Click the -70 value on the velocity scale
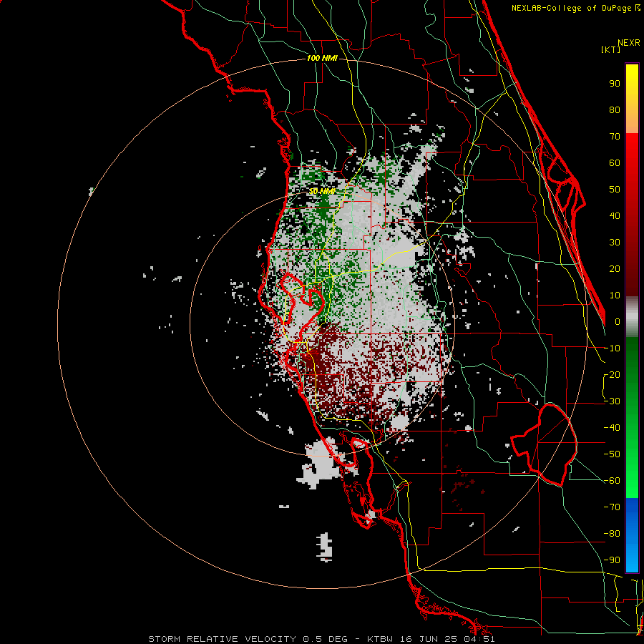 (x=612, y=507)
